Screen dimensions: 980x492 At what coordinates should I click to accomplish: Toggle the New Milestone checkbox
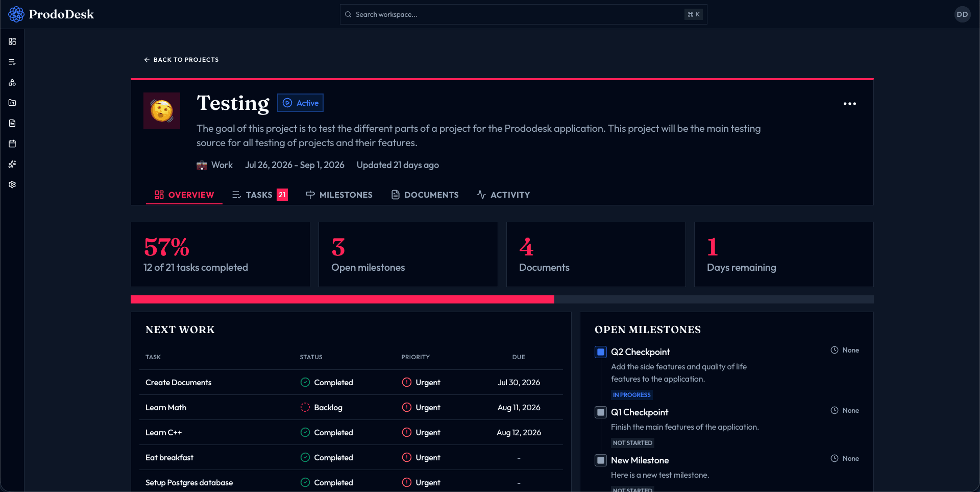[x=601, y=460]
